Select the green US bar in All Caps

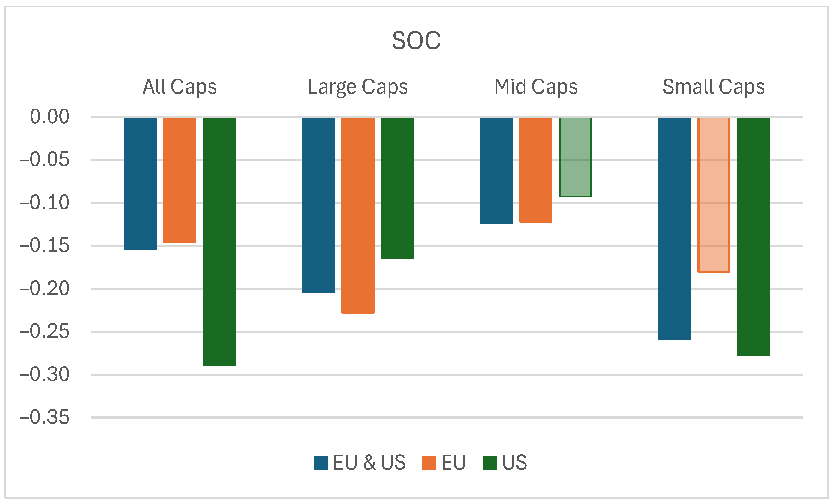pos(219,241)
